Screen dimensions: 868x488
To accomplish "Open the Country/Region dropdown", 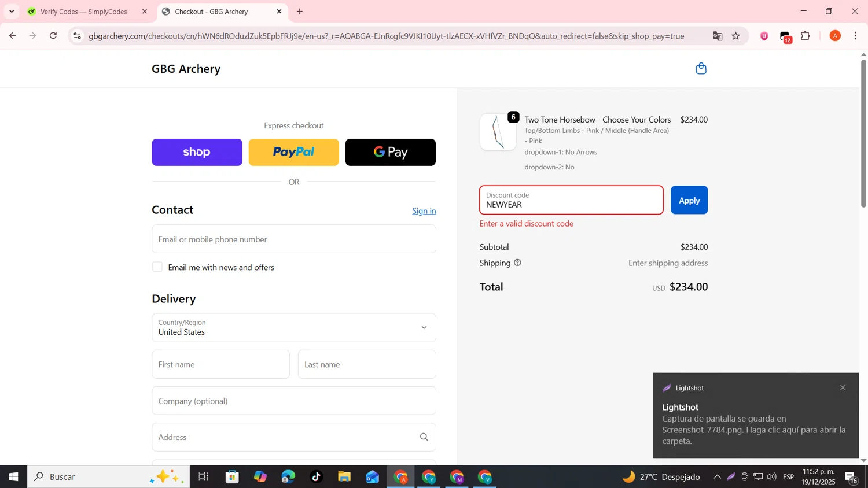I will pos(293,327).
